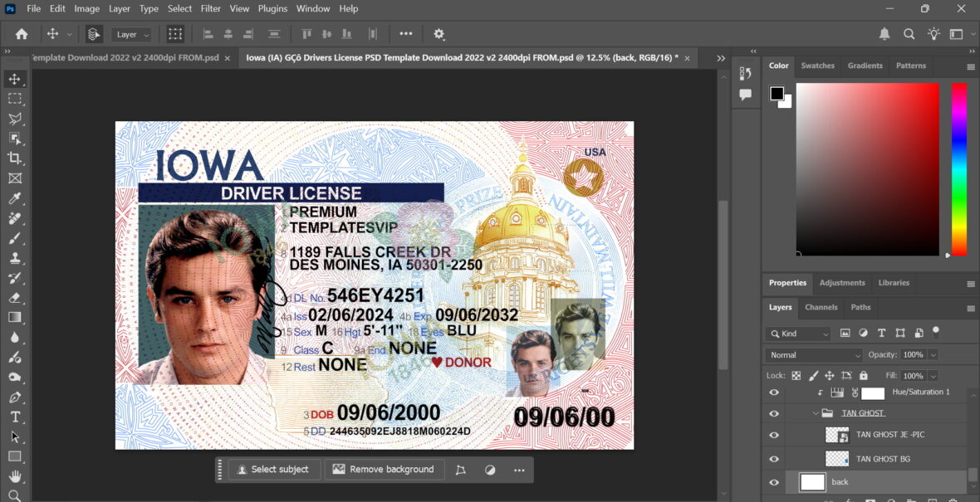Open the layer filter Kind dropdown

pos(797,333)
